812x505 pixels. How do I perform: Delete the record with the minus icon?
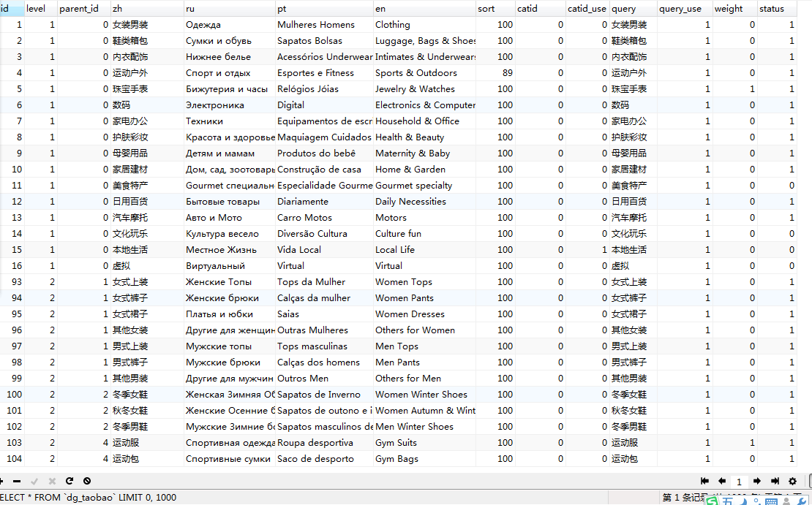[x=17, y=481]
